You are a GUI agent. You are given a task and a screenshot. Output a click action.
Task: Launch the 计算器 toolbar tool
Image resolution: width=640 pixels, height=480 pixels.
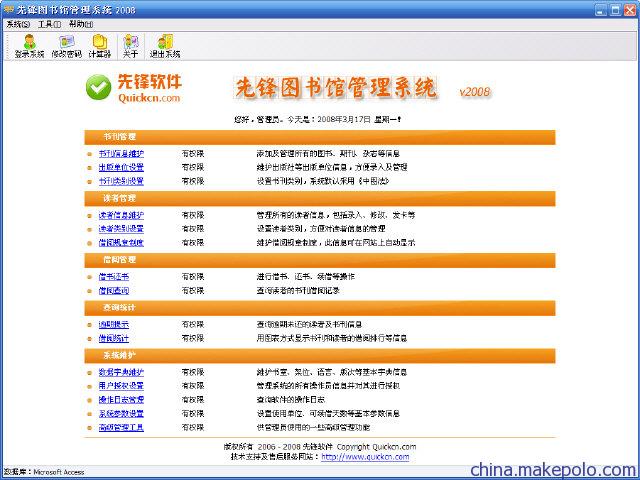[x=100, y=46]
